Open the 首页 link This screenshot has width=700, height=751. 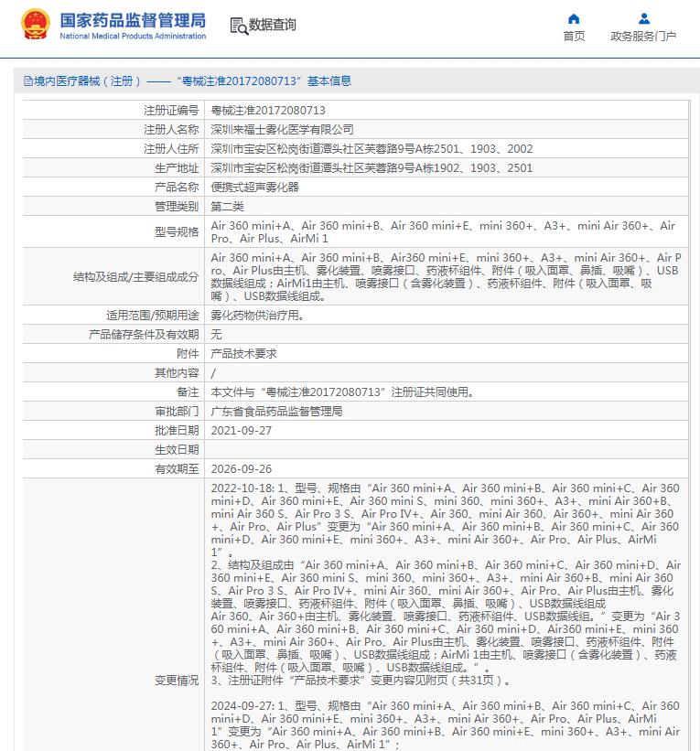pos(574,37)
